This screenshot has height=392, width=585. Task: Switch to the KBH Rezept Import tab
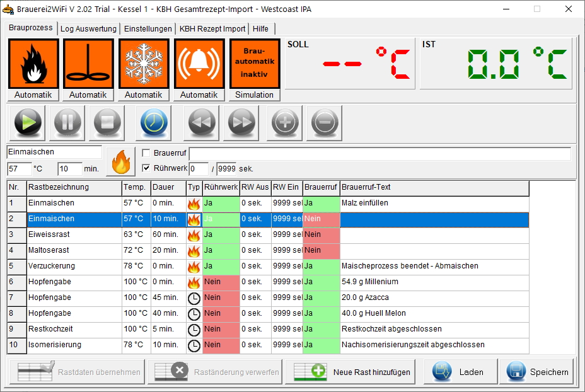point(212,29)
